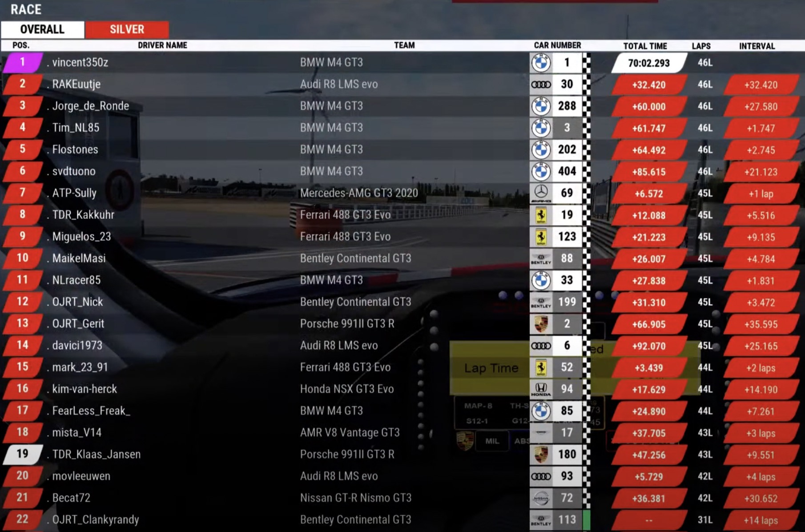
Task: Select driver Miguelos_23
Action: [x=81, y=237]
